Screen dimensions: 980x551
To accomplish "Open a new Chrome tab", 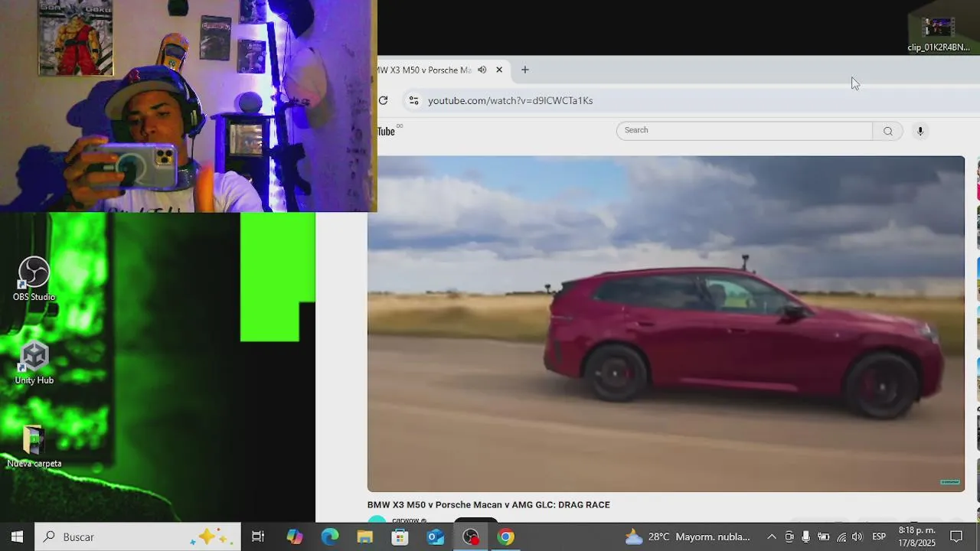I will (x=524, y=70).
